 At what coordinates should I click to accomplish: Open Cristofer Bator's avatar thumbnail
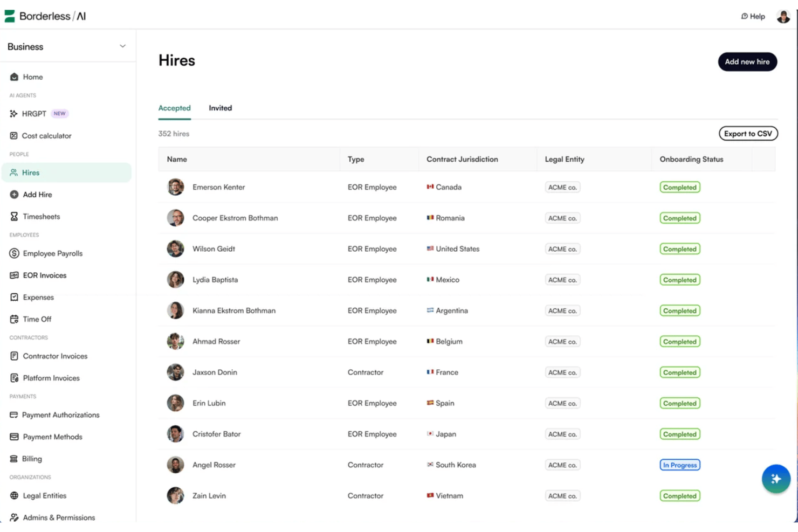pyautogui.click(x=175, y=434)
